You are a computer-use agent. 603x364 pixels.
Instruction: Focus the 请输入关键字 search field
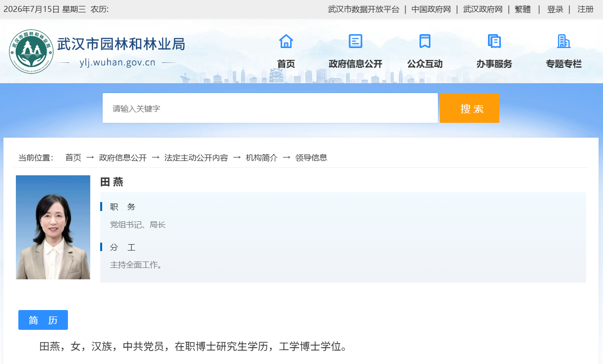270,108
